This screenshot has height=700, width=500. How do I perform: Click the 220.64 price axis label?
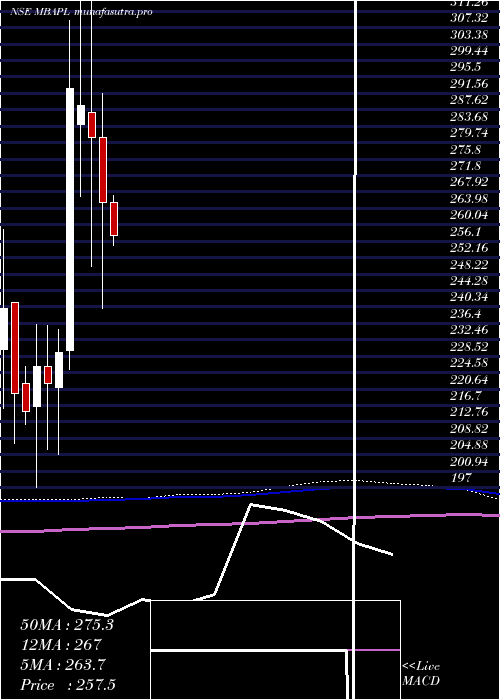tap(469, 380)
